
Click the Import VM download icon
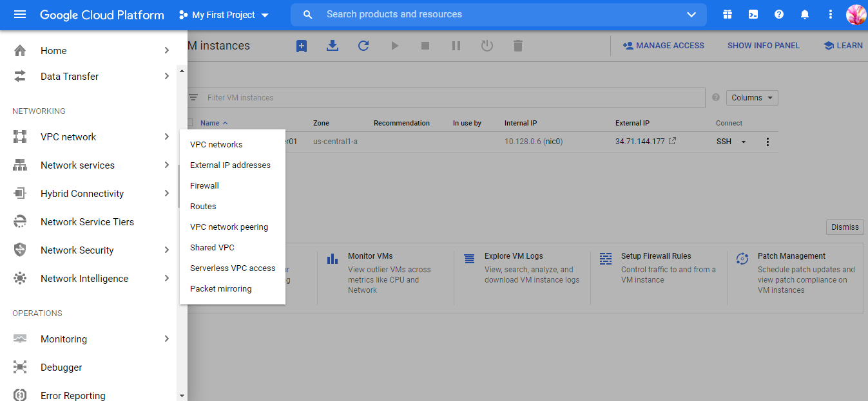point(333,46)
